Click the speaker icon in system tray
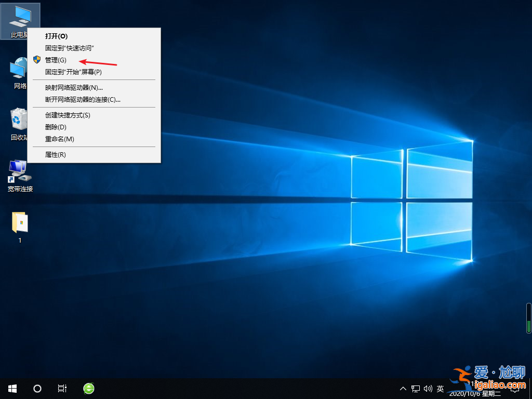The image size is (532, 399). click(427, 388)
